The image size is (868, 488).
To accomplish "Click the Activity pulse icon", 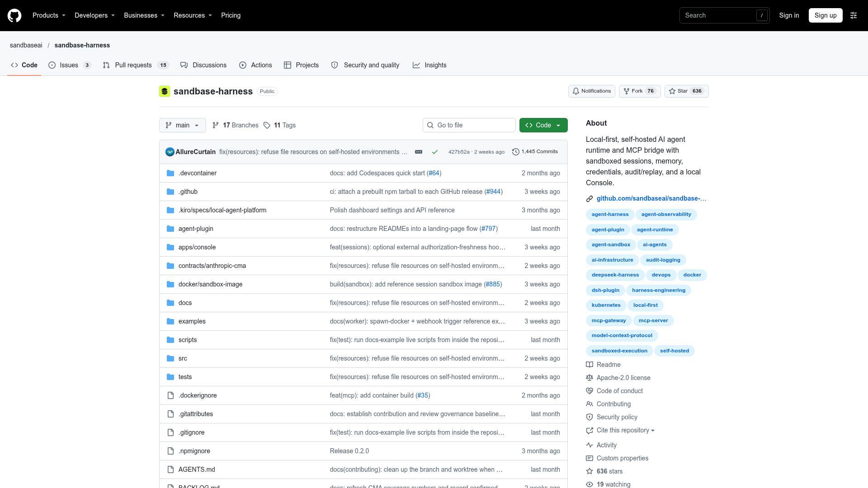I will tap(590, 445).
